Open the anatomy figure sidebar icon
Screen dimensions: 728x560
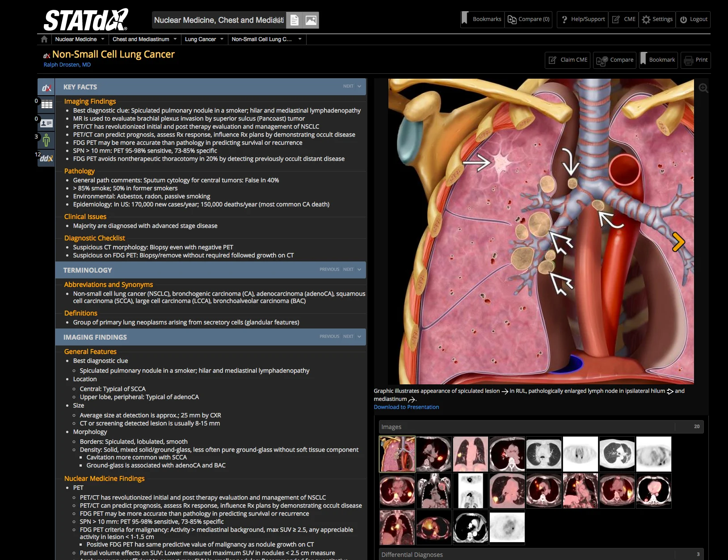[x=46, y=141]
